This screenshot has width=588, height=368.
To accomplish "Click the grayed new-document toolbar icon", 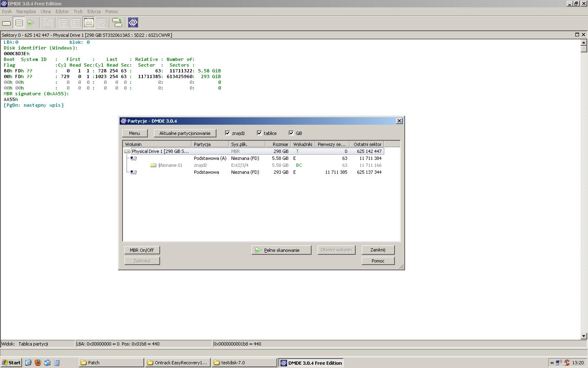I will [x=48, y=23].
